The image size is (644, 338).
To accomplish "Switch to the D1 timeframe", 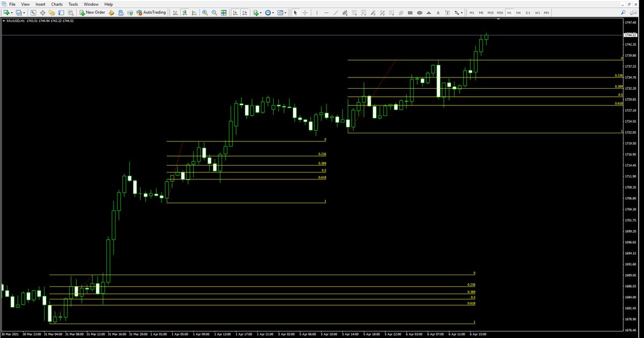I will 528,12.
